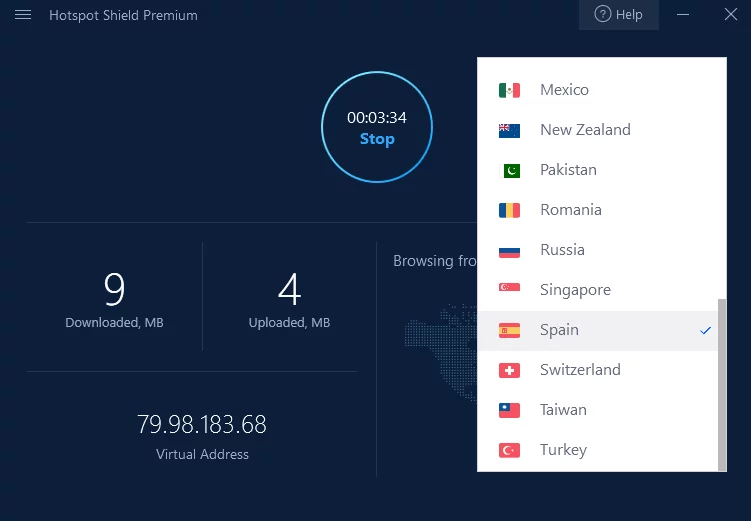Screen dimensions: 751x521
Task: Click the Pakistan flag icon
Action: point(509,170)
